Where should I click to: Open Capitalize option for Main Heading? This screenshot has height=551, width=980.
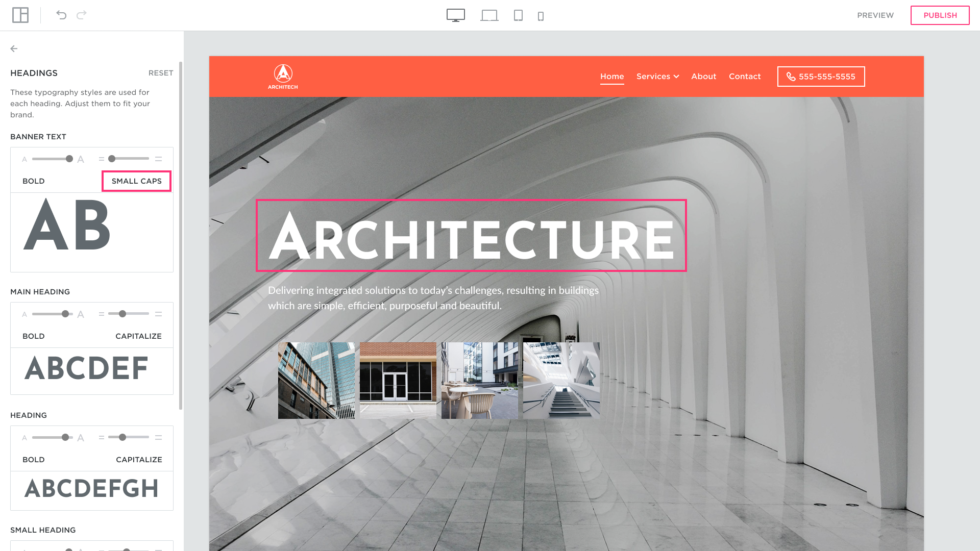tap(138, 336)
